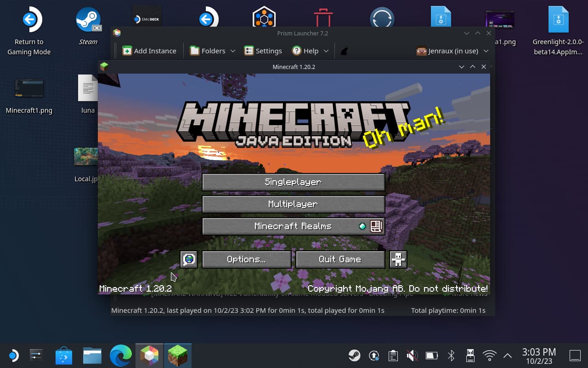Open the accessibility settings figure icon
588x368 pixels.
tap(398, 259)
